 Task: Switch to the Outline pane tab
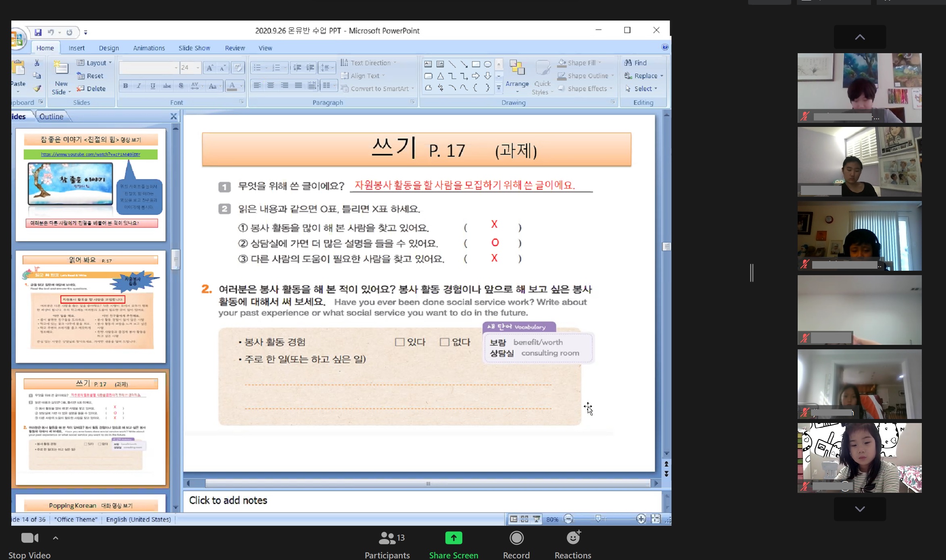(51, 116)
